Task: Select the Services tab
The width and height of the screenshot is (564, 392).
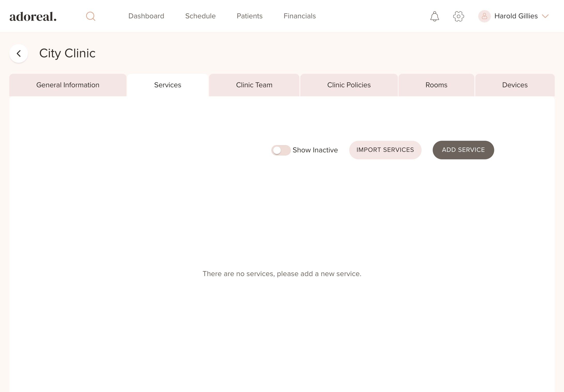Action: tap(167, 85)
